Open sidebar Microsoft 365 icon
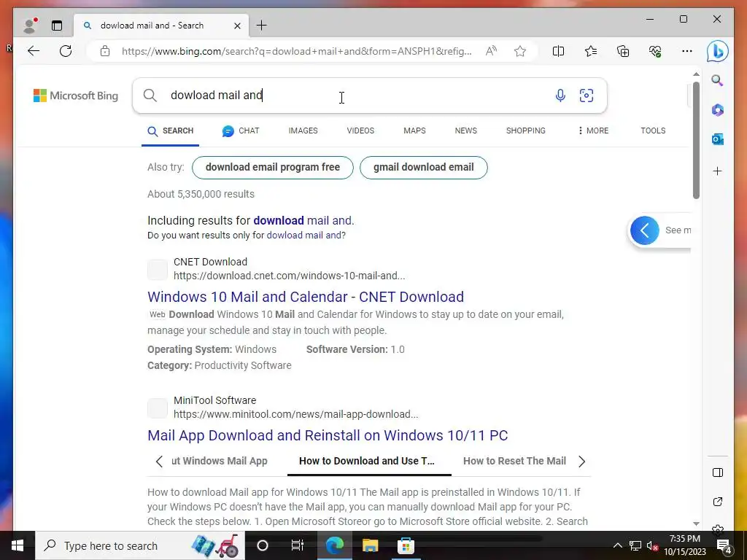Image resolution: width=747 pixels, height=560 pixels. pos(718,110)
